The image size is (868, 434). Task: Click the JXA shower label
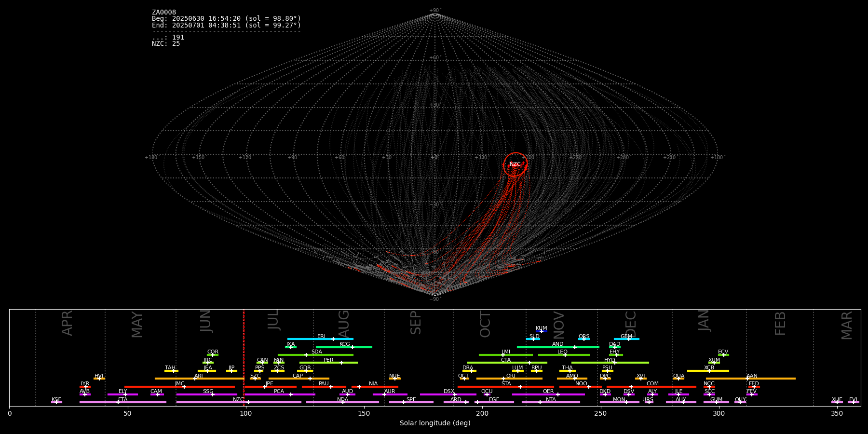[x=290, y=344]
